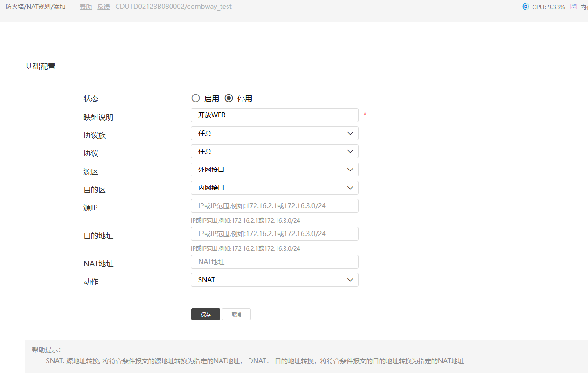Click the memory icon beside CPU usage
Viewport: 588px width, 380px height.
(x=574, y=7)
